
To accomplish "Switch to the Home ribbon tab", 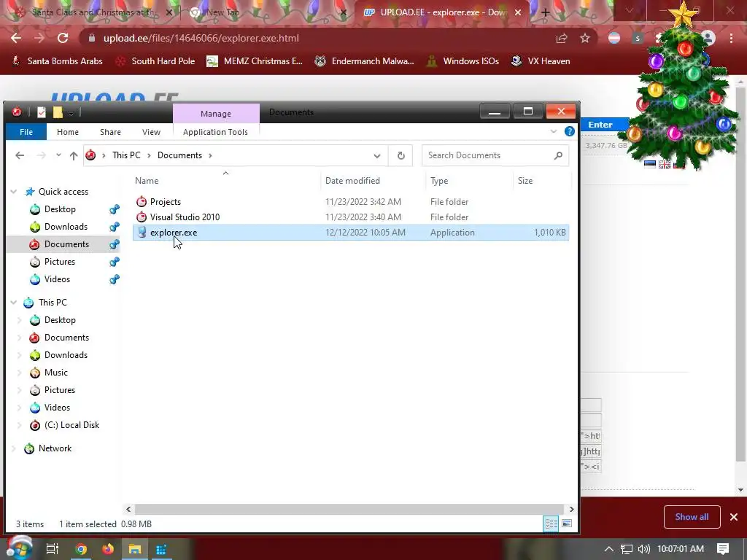I will pos(68,132).
